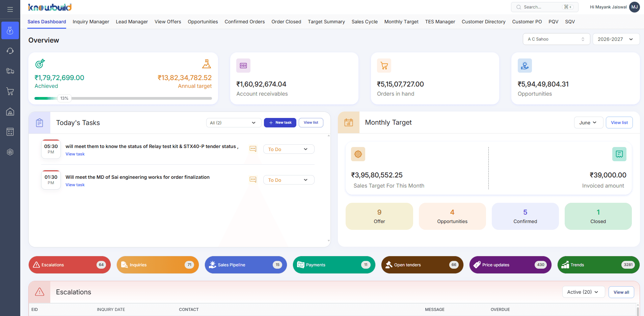Switch to Inquiry Manager tab

pyautogui.click(x=91, y=22)
